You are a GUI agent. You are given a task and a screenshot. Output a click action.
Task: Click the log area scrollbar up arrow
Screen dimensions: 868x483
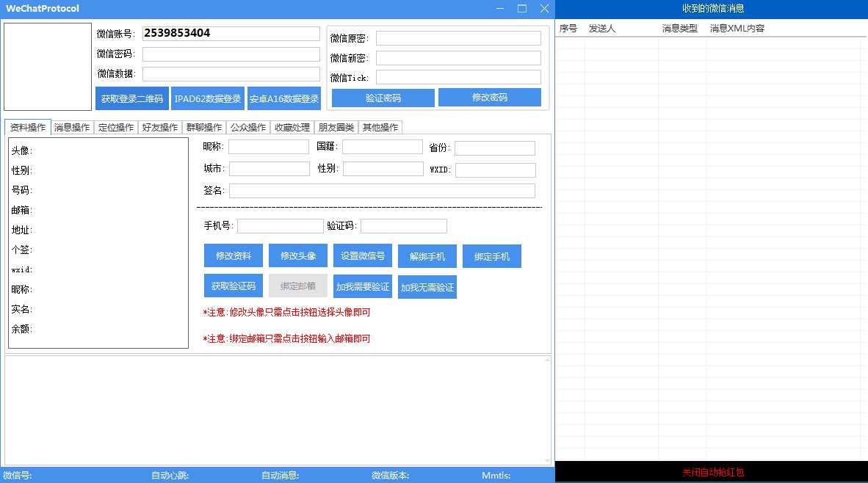click(547, 360)
